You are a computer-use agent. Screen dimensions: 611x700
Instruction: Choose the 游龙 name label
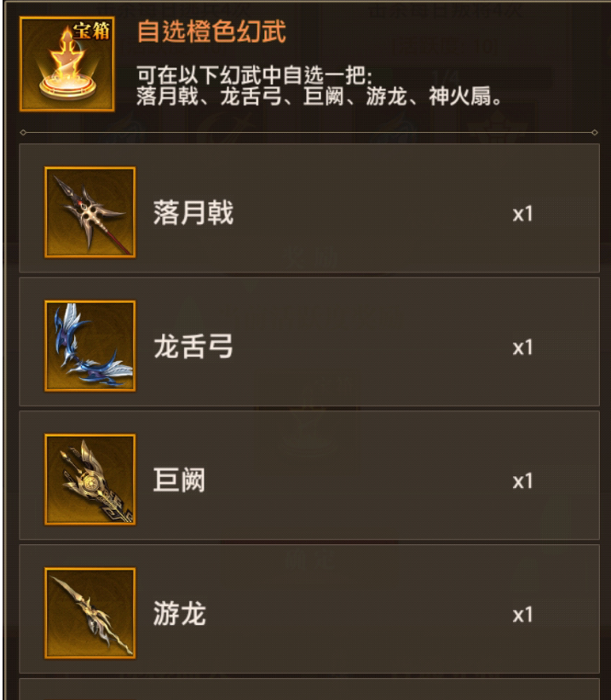(x=180, y=613)
